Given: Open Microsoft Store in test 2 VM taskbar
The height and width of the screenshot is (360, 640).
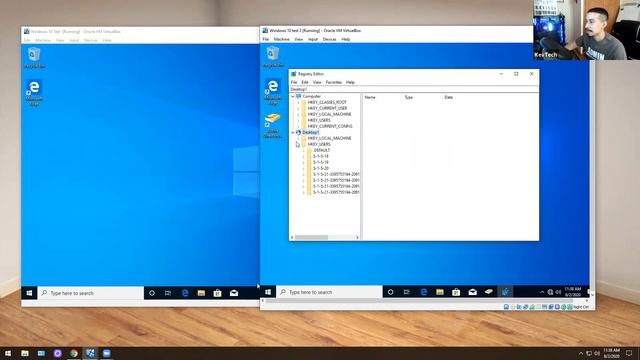Looking at the screenshot, I should click(456, 292).
